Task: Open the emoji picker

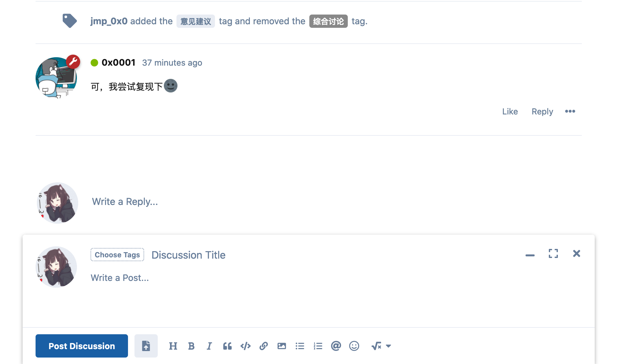Action: (x=354, y=346)
